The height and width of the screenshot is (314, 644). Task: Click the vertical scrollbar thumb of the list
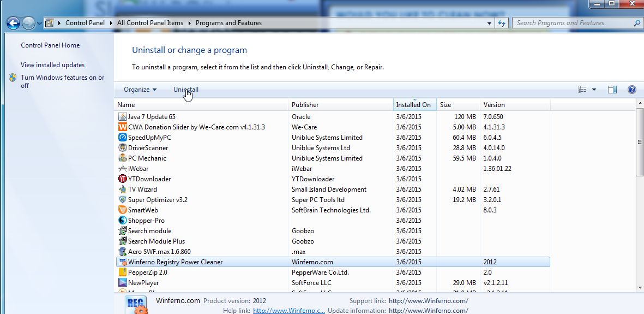tap(640, 142)
